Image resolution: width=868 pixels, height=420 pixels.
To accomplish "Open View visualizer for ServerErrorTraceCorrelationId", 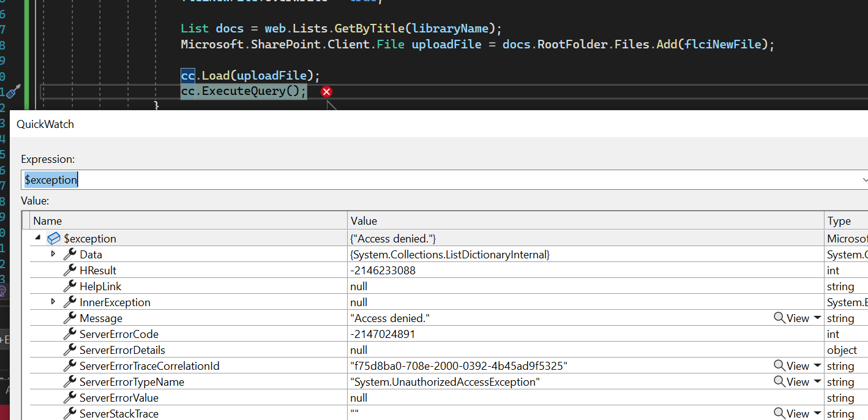I will (791, 366).
